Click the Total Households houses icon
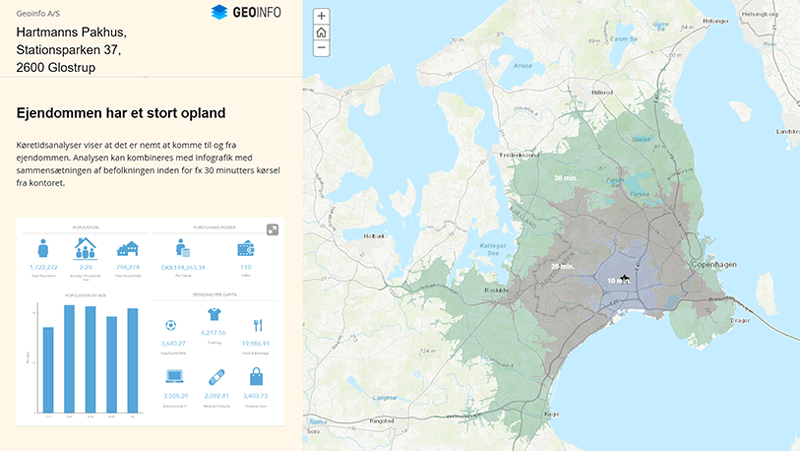 pos(127,248)
